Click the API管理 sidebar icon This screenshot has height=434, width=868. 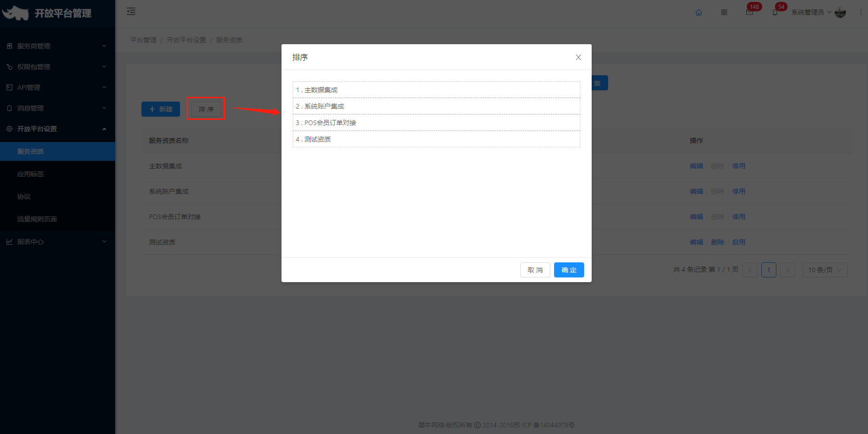click(9, 87)
